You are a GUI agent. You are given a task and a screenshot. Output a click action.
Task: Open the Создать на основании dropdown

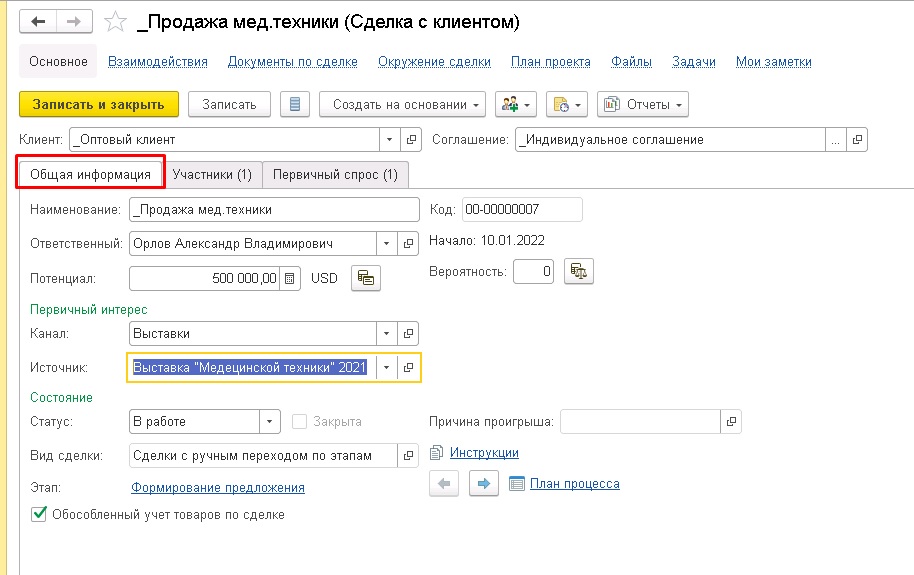tap(402, 105)
